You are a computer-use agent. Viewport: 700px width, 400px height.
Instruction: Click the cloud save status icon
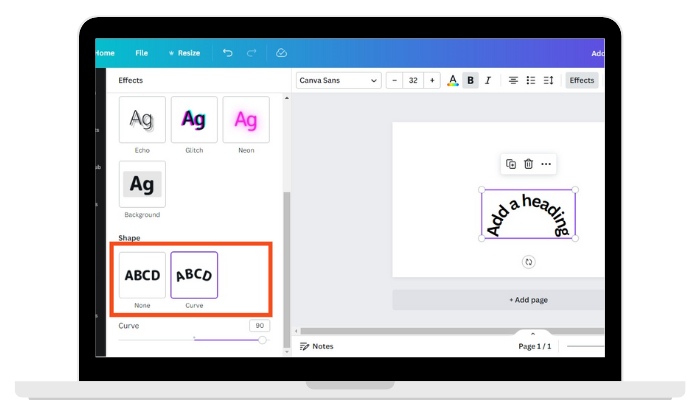(281, 53)
